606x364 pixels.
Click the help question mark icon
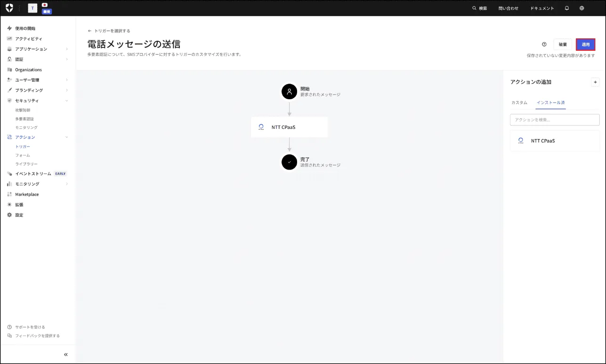coord(544,44)
